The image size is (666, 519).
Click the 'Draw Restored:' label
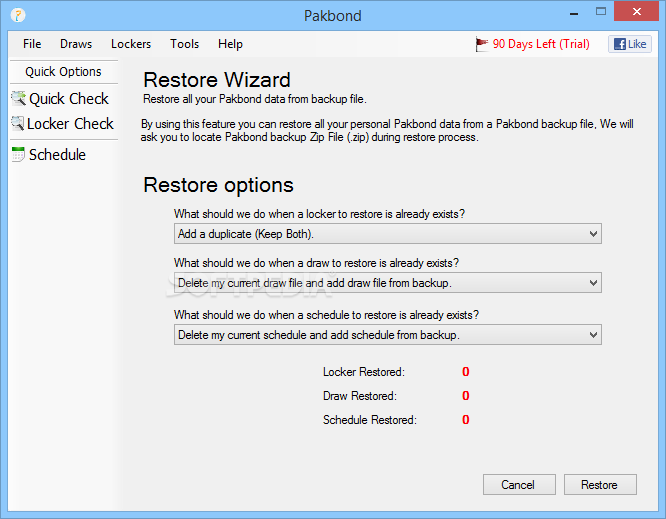pyautogui.click(x=359, y=395)
